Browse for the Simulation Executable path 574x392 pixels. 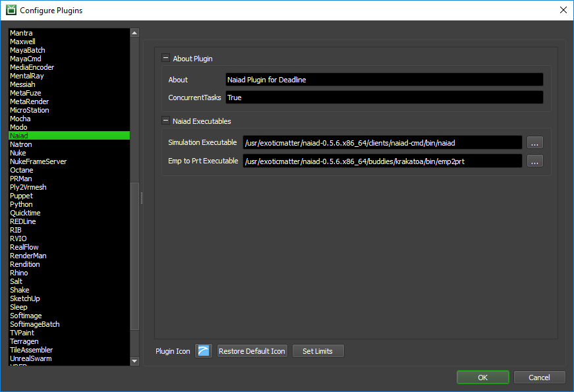[534, 142]
